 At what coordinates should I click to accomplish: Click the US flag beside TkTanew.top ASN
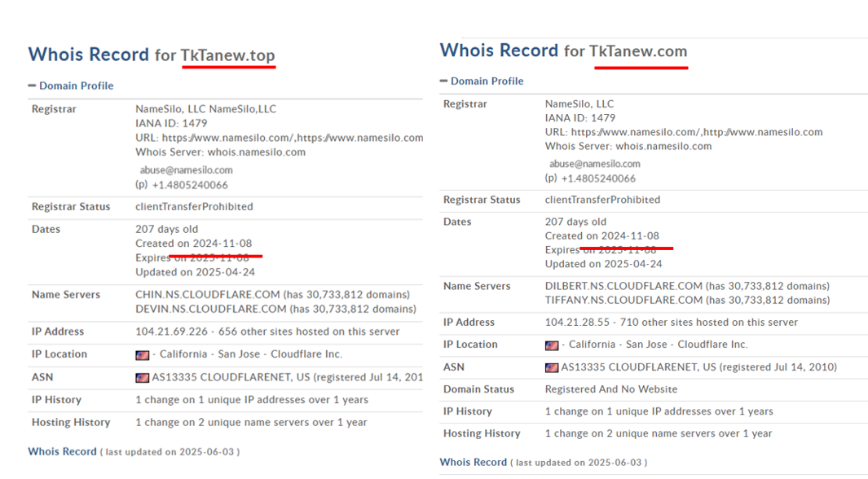click(x=141, y=376)
